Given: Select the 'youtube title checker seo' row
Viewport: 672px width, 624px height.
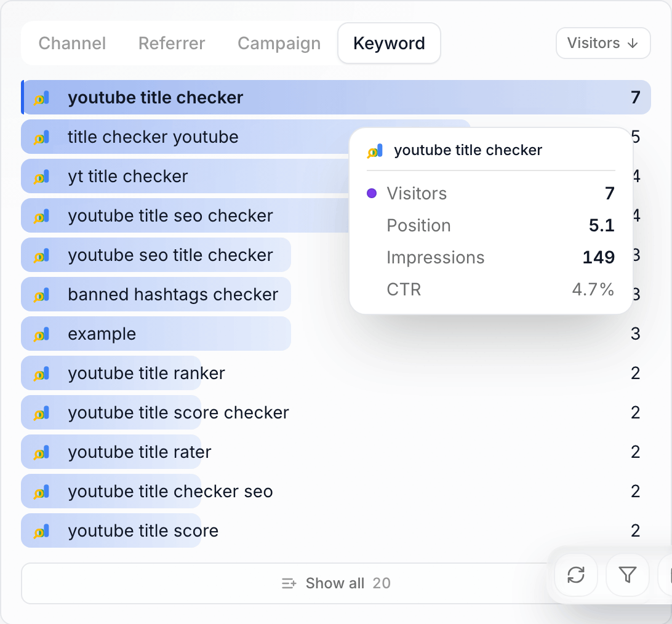Looking at the screenshot, I should tap(336, 492).
